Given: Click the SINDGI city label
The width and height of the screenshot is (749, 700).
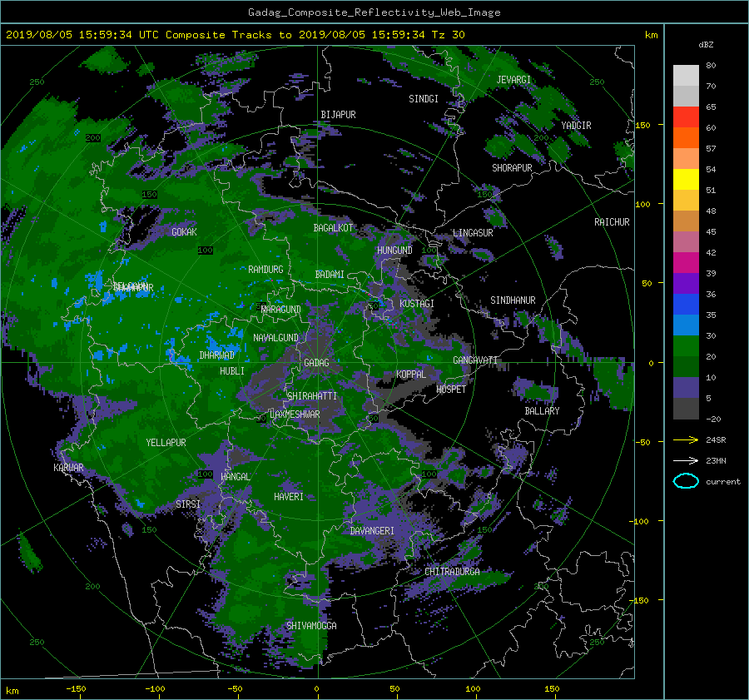Looking at the screenshot, I should pos(424,99).
